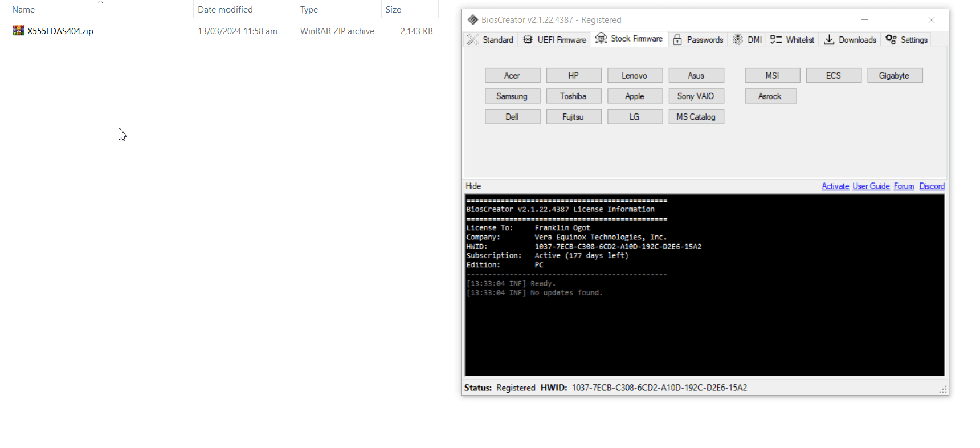Screen dimensions: 980x448
Task: Open the MS Catalog button
Action: coord(696,116)
